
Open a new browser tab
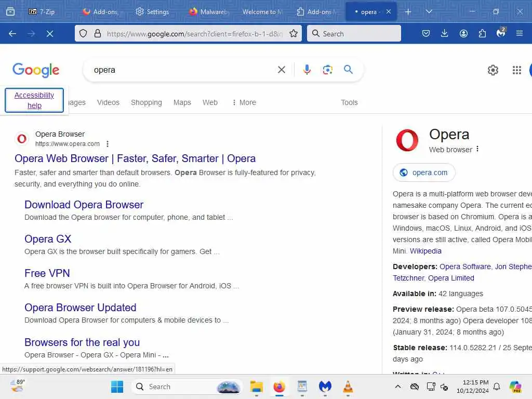tap(408, 12)
